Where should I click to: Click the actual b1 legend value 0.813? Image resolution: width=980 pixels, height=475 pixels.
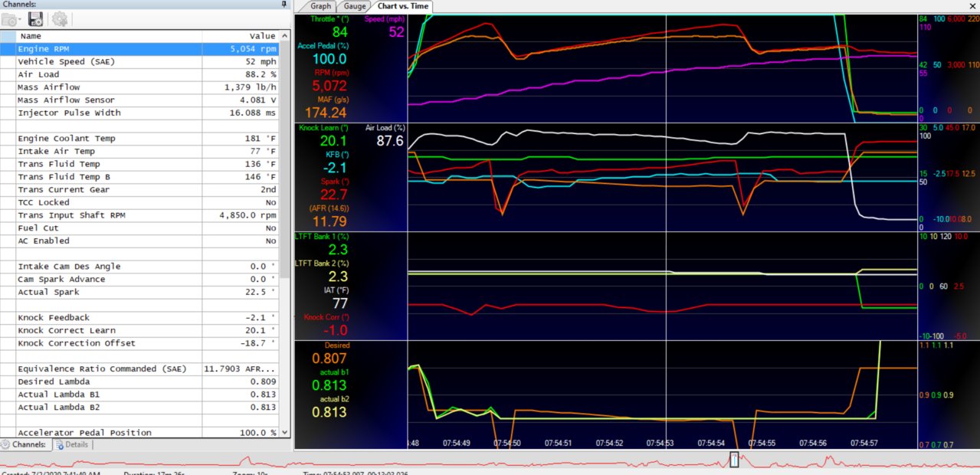[x=329, y=385]
